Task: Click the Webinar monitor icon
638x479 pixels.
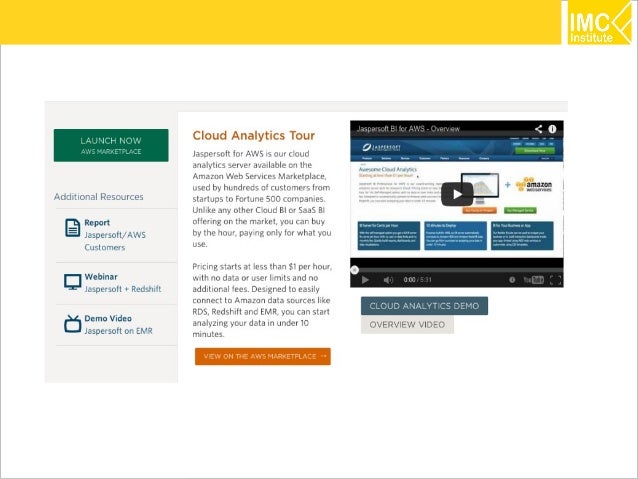Action: pos(72,282)
